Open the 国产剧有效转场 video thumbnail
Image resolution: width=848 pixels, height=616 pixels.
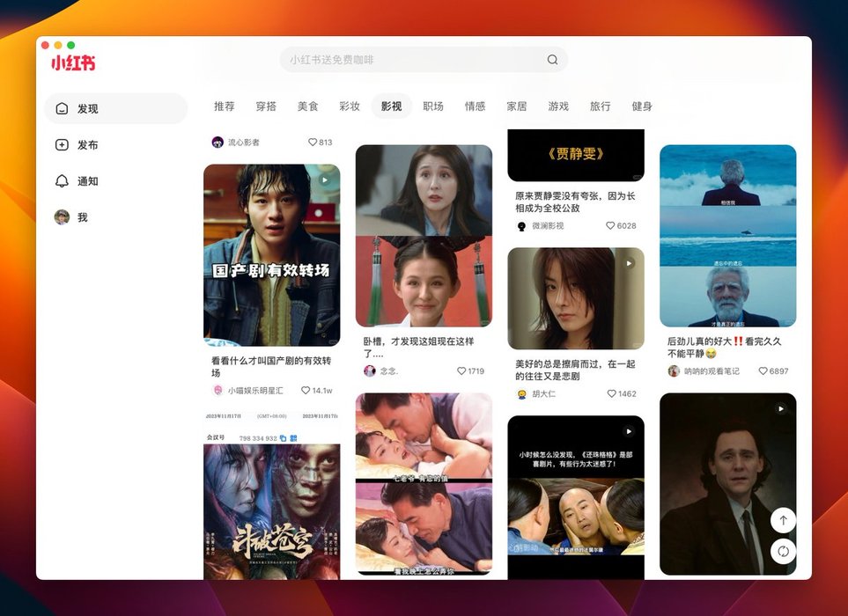tap(271, 255)
